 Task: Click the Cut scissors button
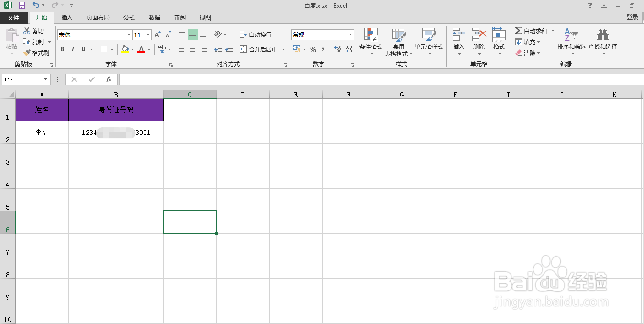[x=33, y=31]
